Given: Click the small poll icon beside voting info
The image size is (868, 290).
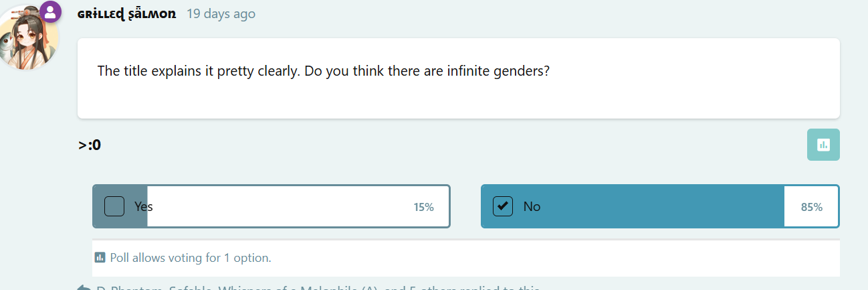Looking at the screenshot, I should tap(100, 257).
